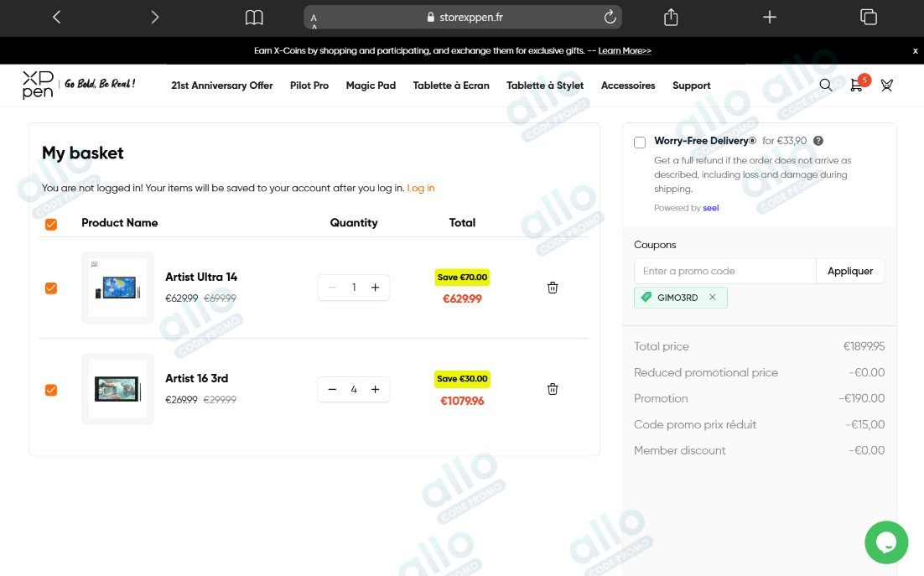
Task: Decrease Artist 16 3rd quantity with minus
Action: (332, 389)
